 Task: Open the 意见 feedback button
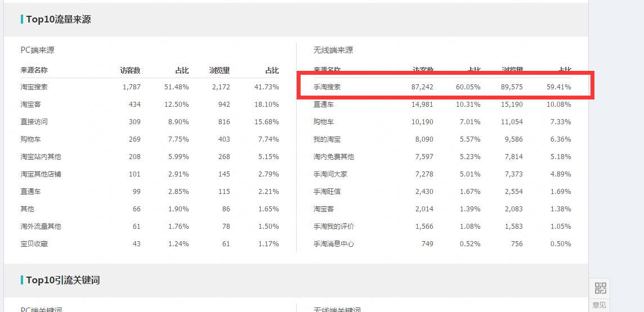(600, 305)
